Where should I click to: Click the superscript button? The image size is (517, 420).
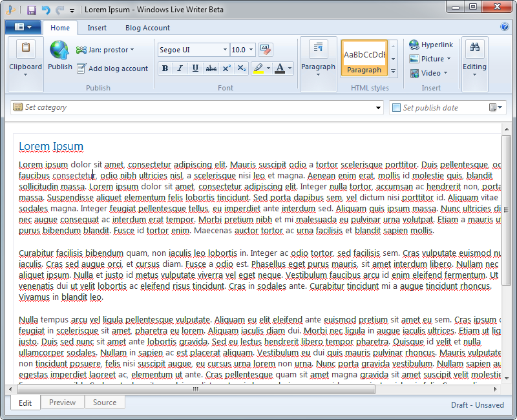[x=226, y=68]
